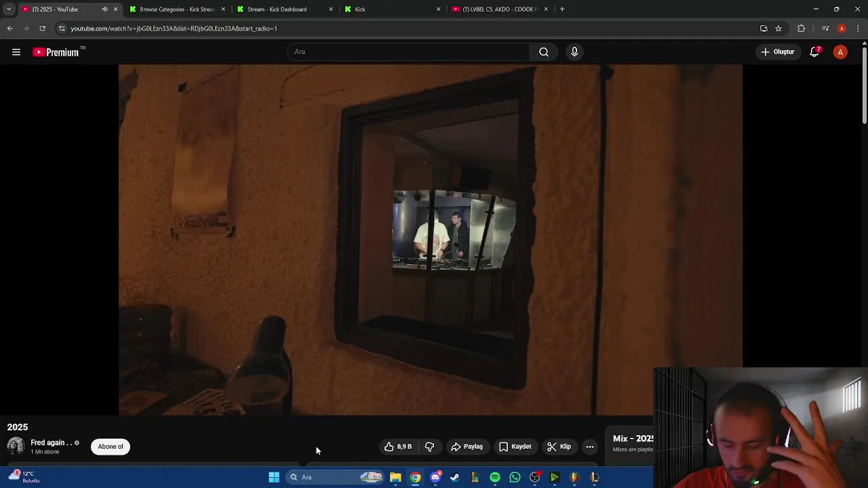Click the Abone ol subscribe button
Screen dimensions: 868x488
[111, 447]
